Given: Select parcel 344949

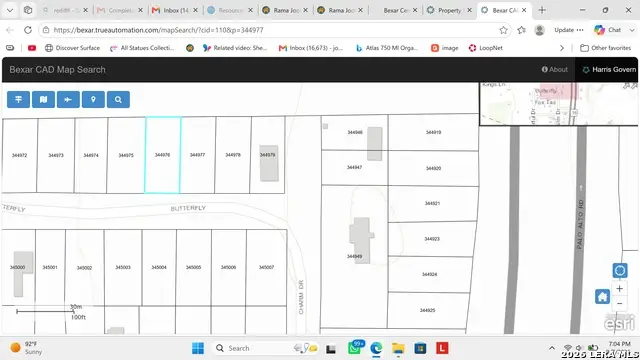Looking at the screenshot, I should pos(354,256).
